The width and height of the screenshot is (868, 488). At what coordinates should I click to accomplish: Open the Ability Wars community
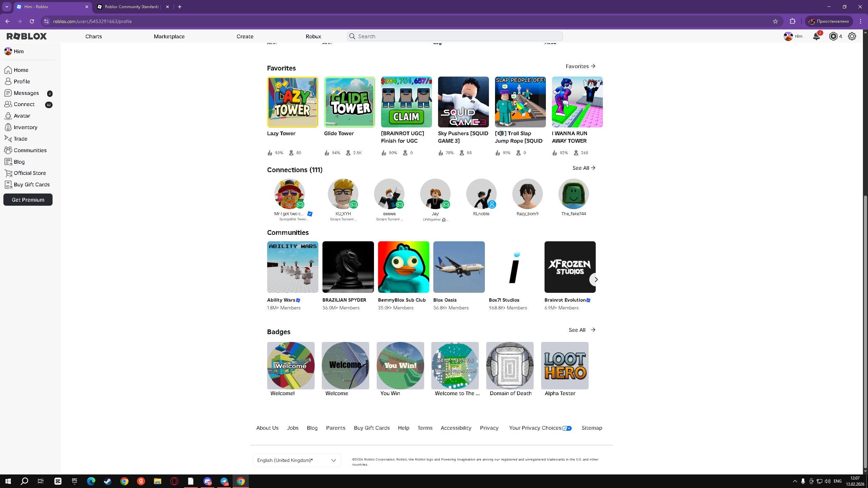292,267
